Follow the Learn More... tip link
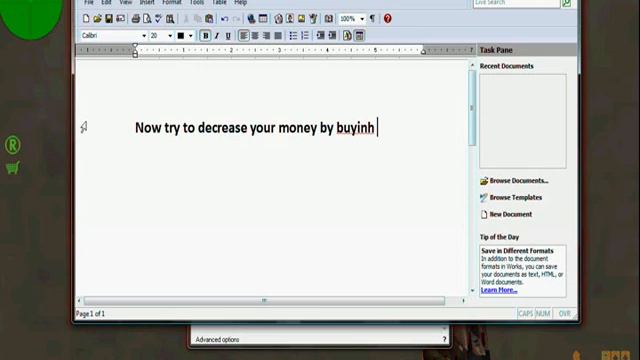Screen dimensions: 640x360 [499, 290]
